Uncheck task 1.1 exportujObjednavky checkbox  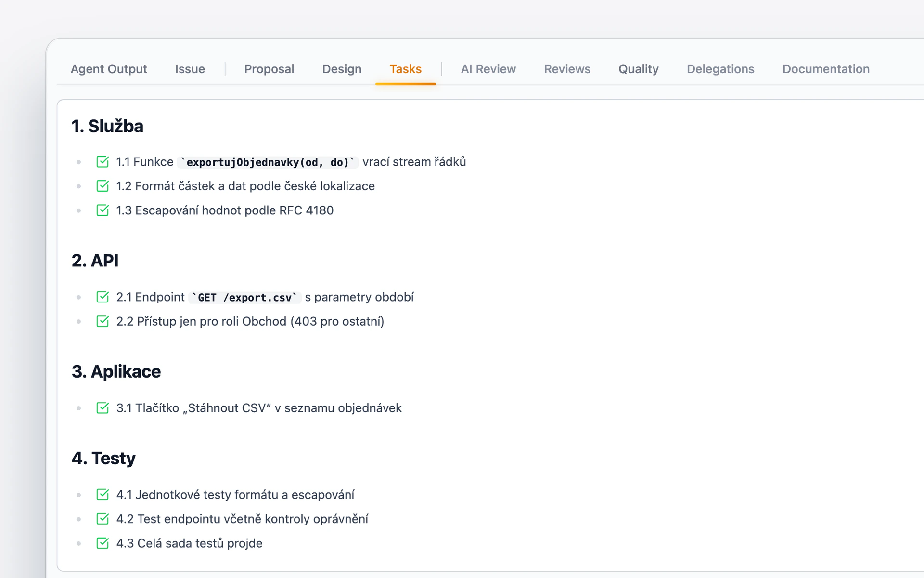pyautogui.click(x=103, y=162)
